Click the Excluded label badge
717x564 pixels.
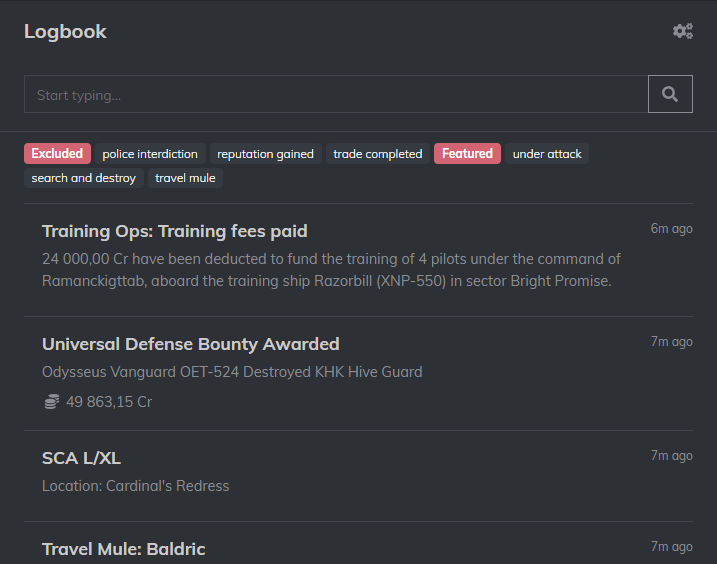click(57, 154)
